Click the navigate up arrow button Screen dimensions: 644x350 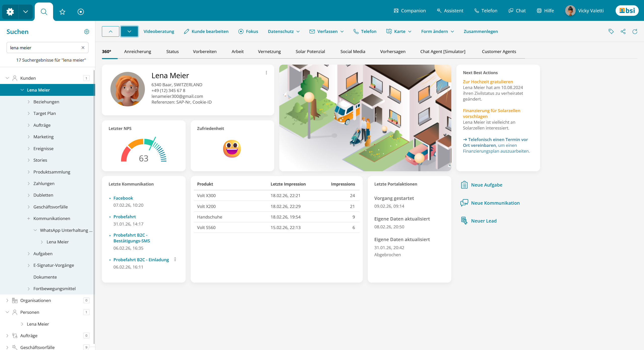[x=110, y=31]
